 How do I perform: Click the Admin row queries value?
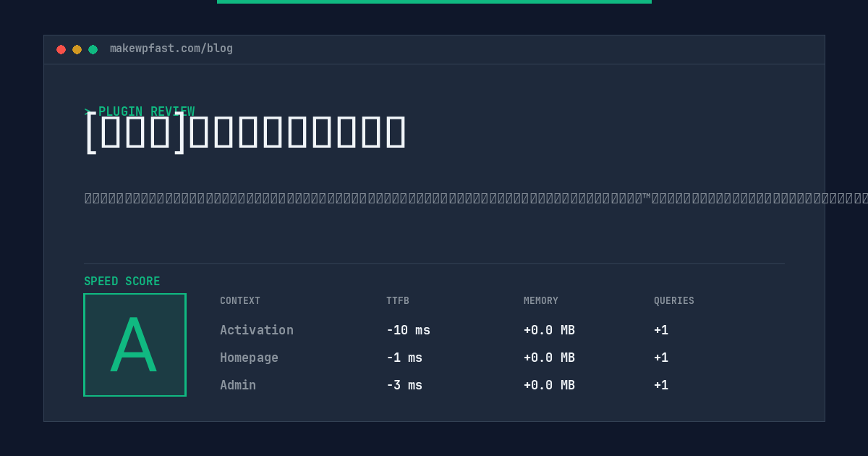[x=661, y=385]
